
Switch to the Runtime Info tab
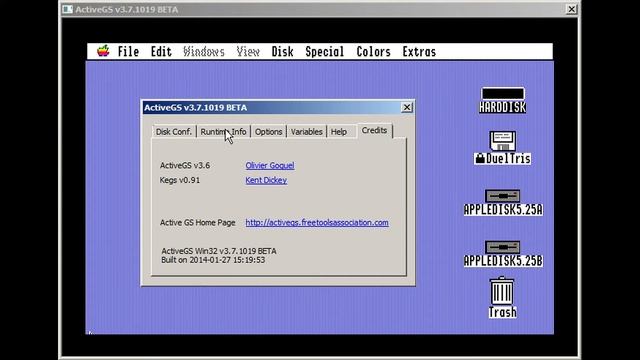223,132
